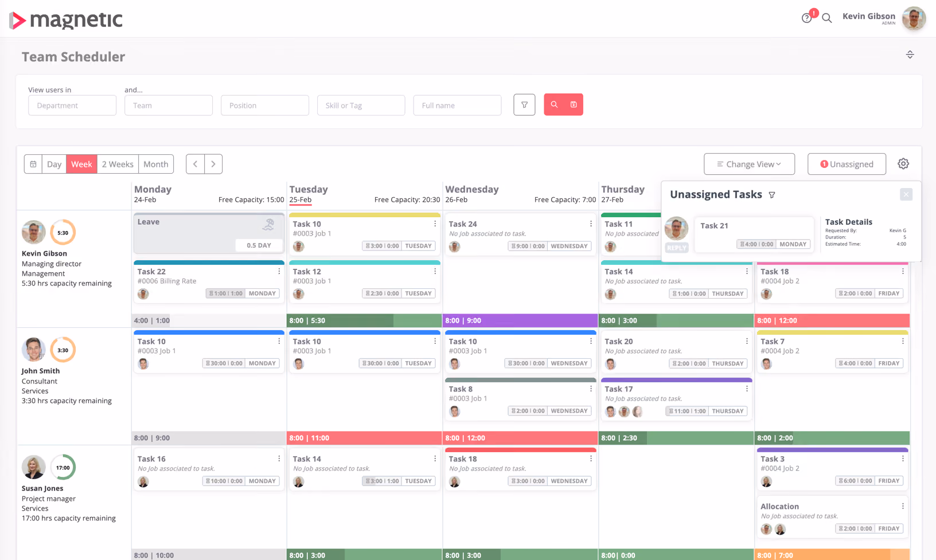
Task: Click Susan Jones's capacity ring 17:00
Action: pyautogui.click(x=63, y=468)
